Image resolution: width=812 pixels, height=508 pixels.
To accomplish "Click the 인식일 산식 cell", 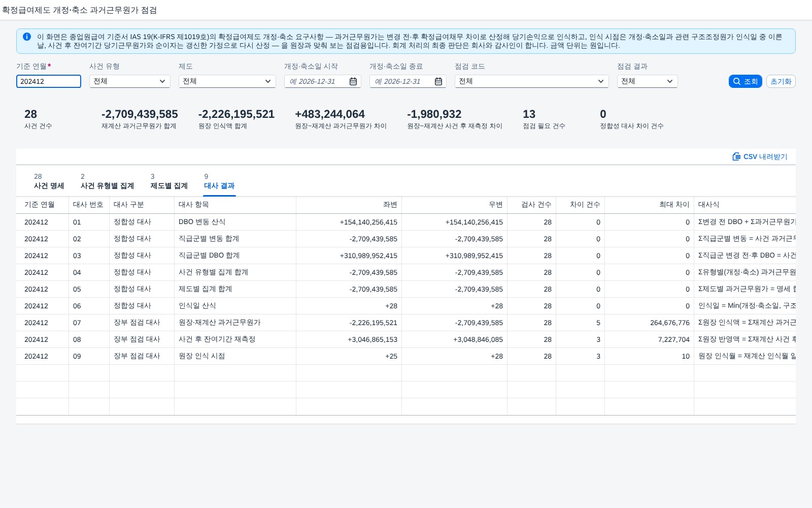I will coord(235,306).
